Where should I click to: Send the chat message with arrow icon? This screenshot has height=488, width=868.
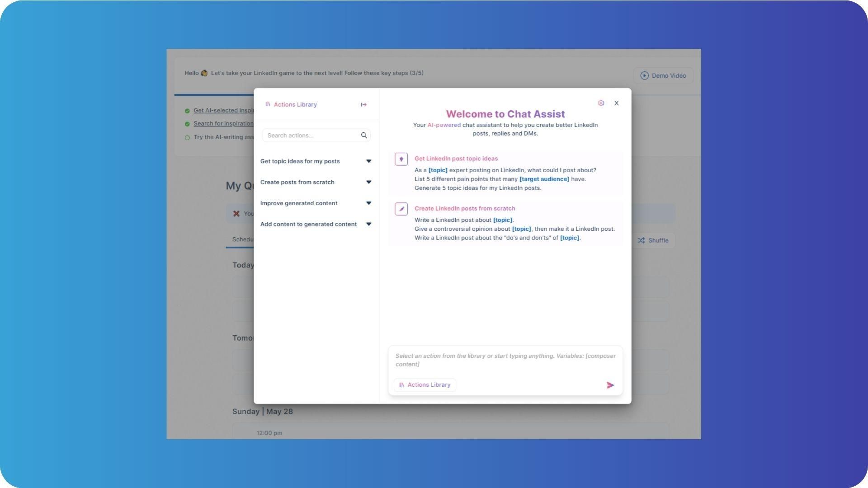click(610, 385)
